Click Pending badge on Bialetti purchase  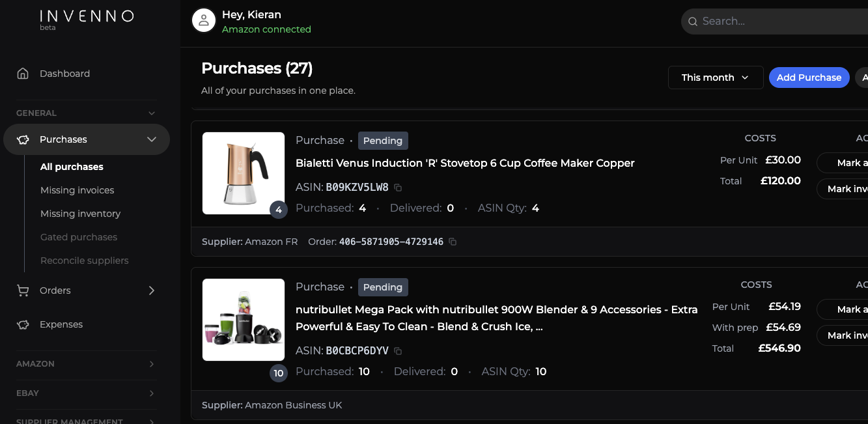[383, 141]
